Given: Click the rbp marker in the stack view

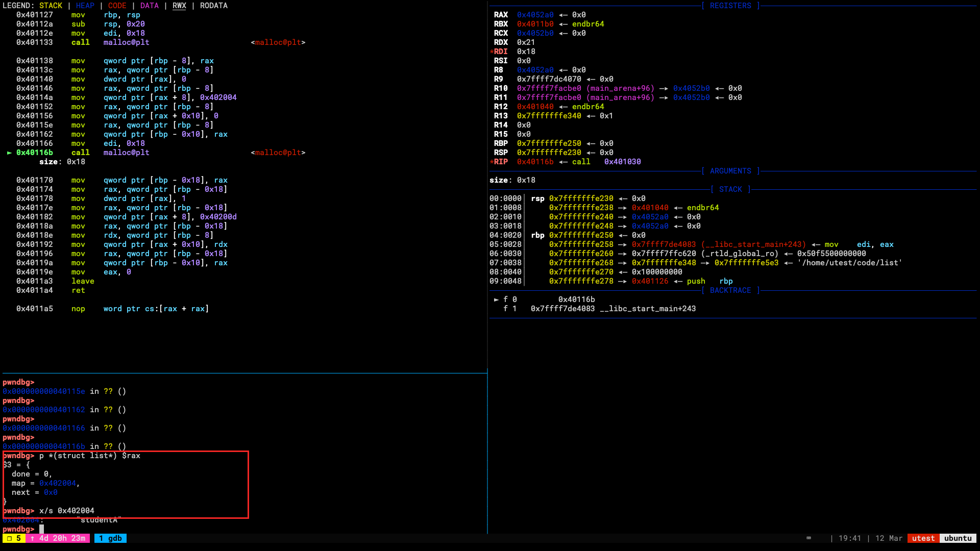Looking at the screenshot, I should tap(537, 235).
